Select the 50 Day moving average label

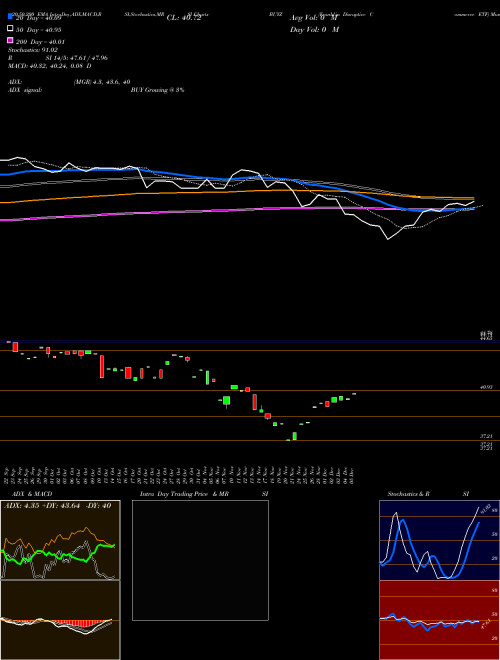pyautogui.click(x=38, y=30)
